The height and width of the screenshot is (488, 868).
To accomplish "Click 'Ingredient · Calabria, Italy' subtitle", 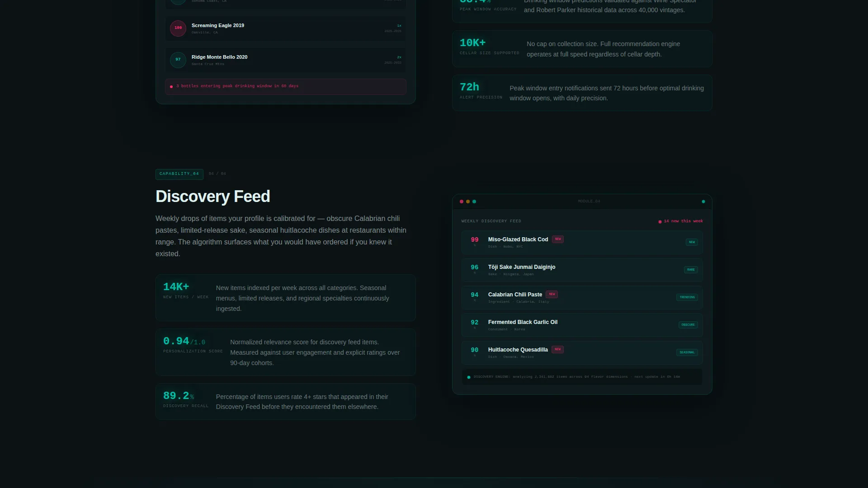I will (519, 302).
